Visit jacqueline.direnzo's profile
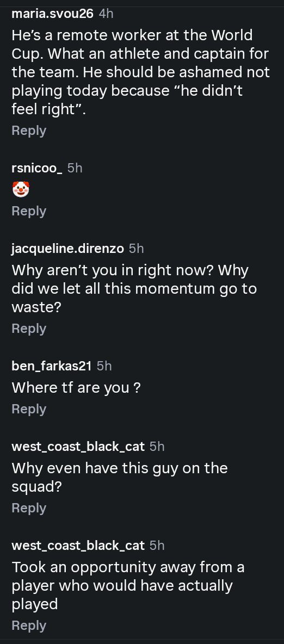This screenshot has width=284, height=644. coord(67,249)
